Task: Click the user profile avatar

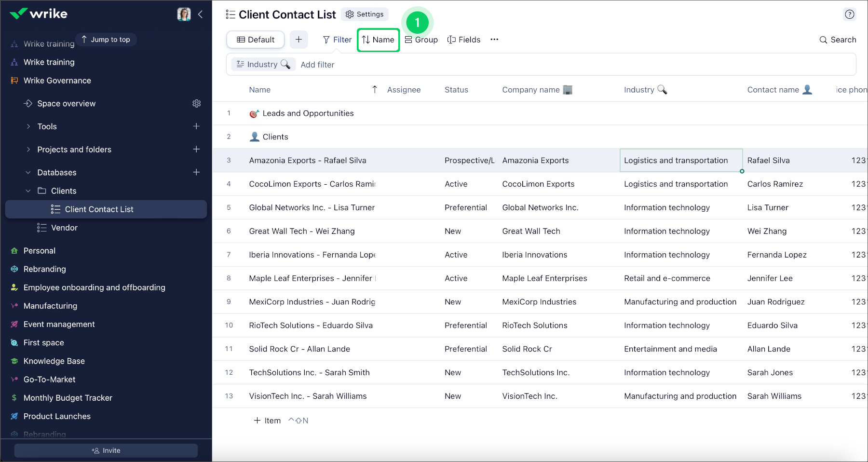Action: click(x=184, y=14)
